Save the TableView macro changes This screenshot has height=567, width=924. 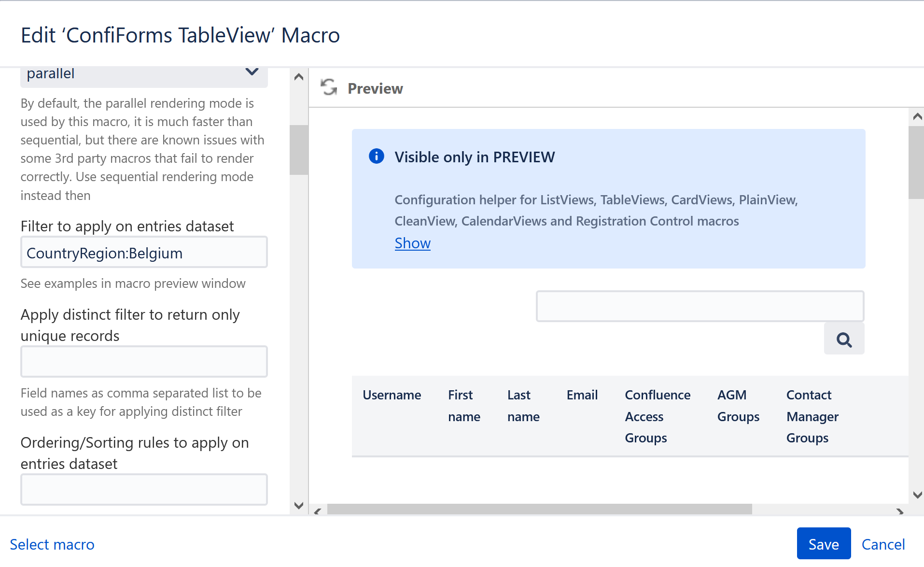pos(823,543)
